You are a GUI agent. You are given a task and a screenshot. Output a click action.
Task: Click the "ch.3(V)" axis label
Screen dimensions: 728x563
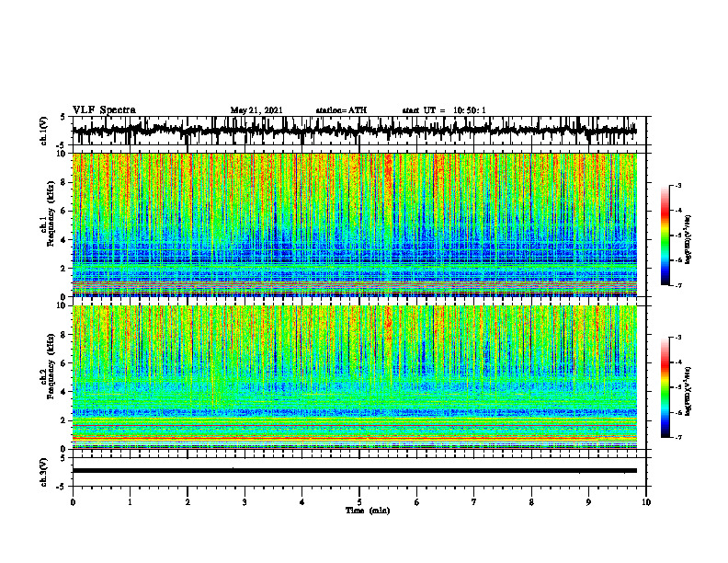[x=44, y=472]
